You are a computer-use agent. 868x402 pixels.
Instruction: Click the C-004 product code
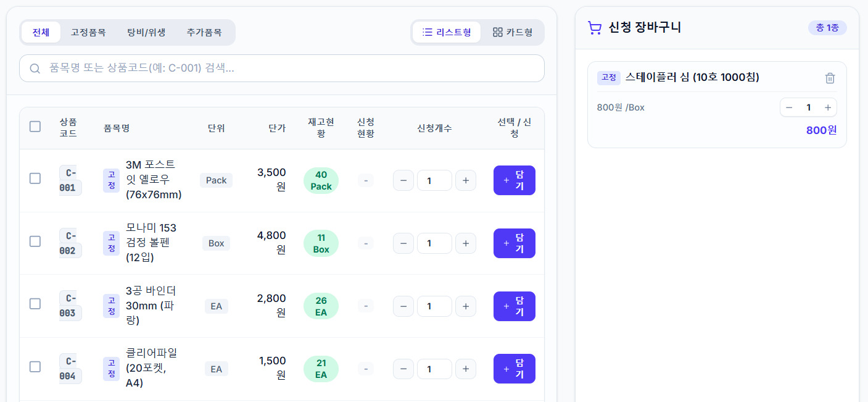[x=70, y=369]
